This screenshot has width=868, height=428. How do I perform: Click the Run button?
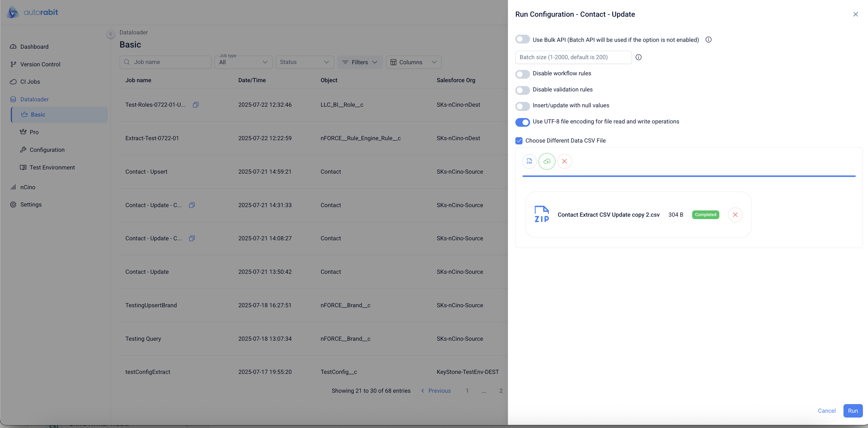(x=852, y=411)
